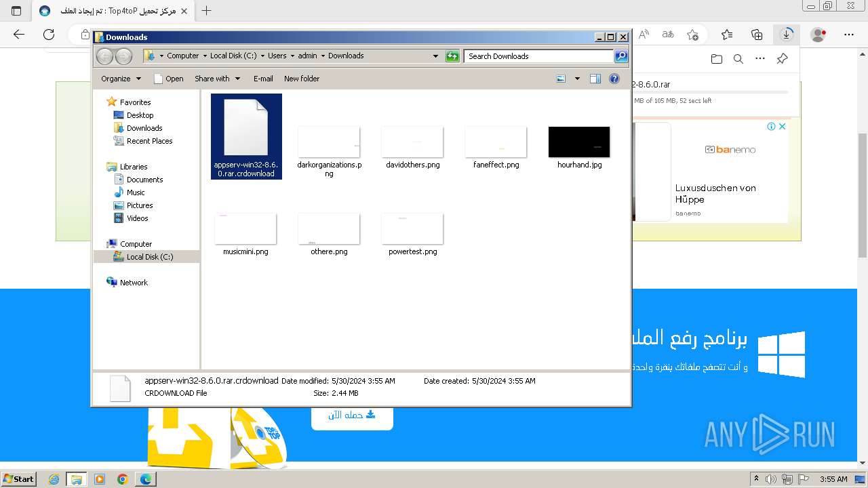
Task: Click the ad info icon on banemo ad
Action: [x=771, y=126]
